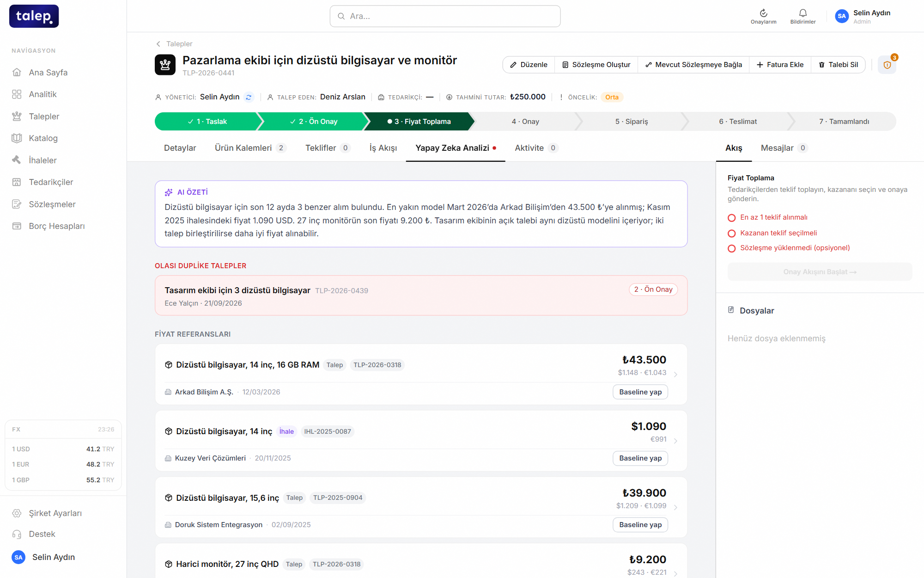Image resolution: width=924 pixels, height=578 pixels.
Task: Click Talebi Sil button
Action: tap(838, 65)
